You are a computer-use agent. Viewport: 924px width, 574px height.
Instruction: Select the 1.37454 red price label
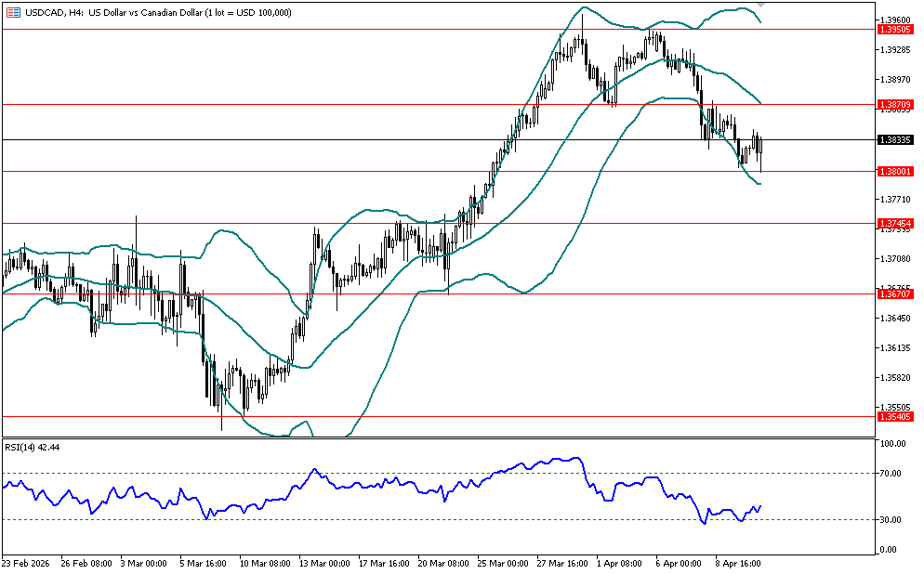click(894, 223)
